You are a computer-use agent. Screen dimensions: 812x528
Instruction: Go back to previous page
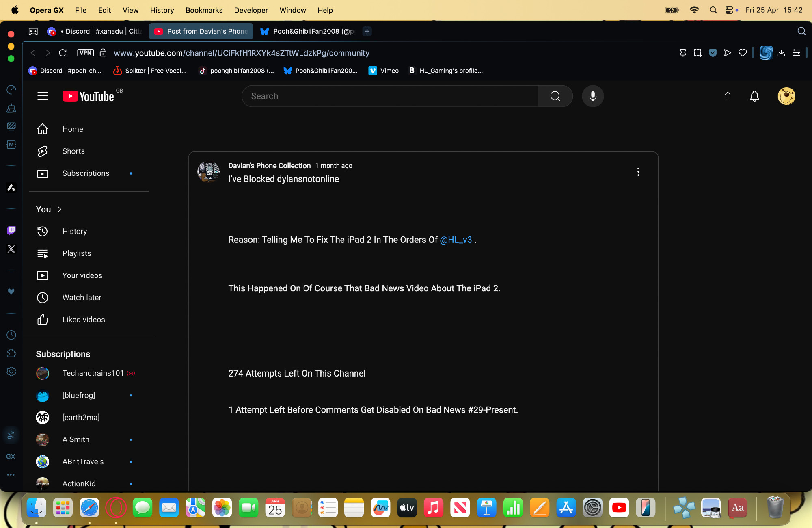(33, 53)
